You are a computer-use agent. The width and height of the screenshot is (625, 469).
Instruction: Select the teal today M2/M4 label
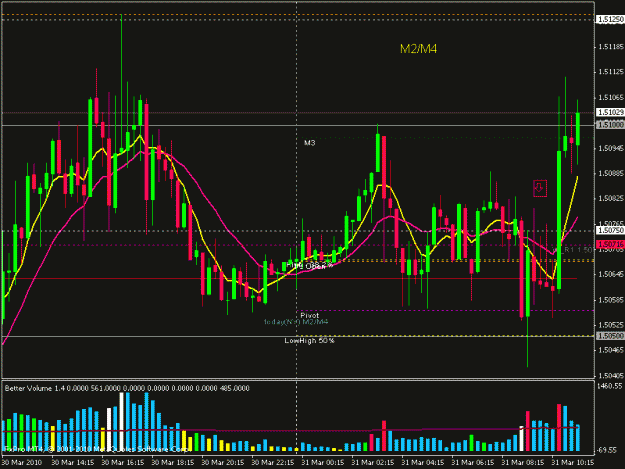tap(296, 322)
